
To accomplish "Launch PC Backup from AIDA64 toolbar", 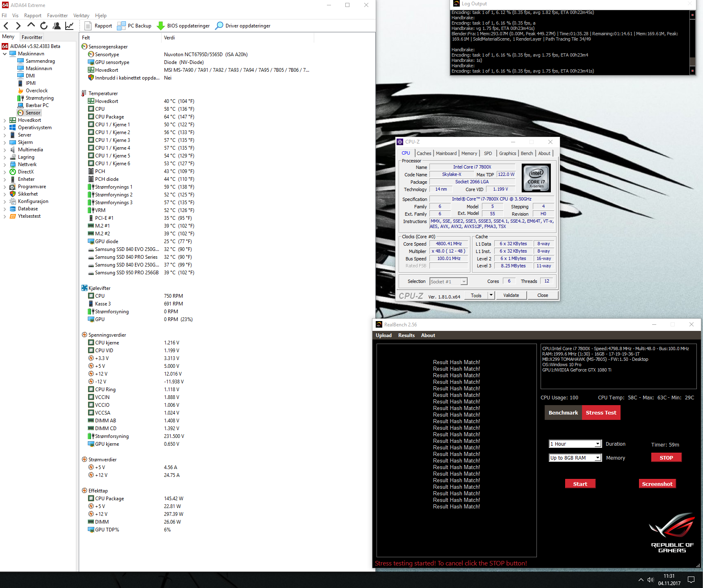I will pos(134,26).
